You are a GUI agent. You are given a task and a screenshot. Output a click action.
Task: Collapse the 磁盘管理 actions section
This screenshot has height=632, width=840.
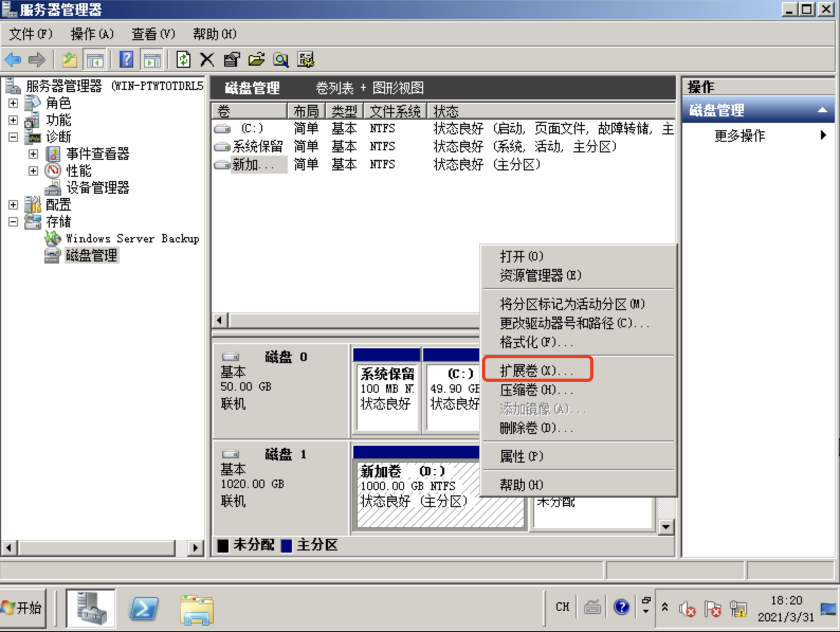822,110
